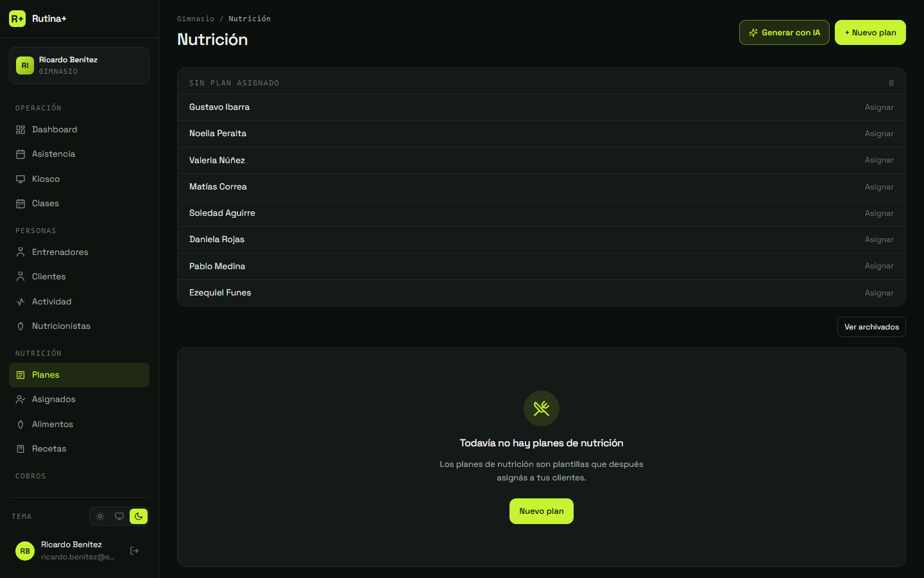This screenshot has width=924, height=578.
Task: Click the Asignados user-check icon
Action: (21, 399)
